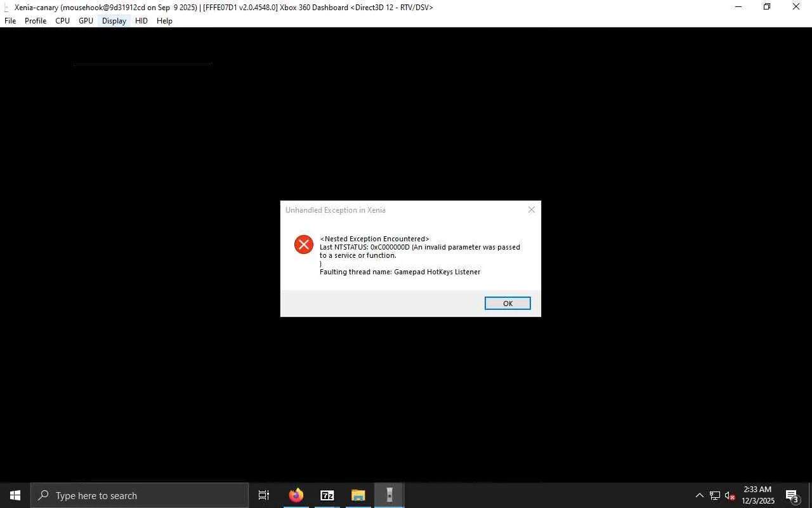The height and width of the screenshot is (508, 812).
Task: Open the CPU menu
Action: (62, 21)
